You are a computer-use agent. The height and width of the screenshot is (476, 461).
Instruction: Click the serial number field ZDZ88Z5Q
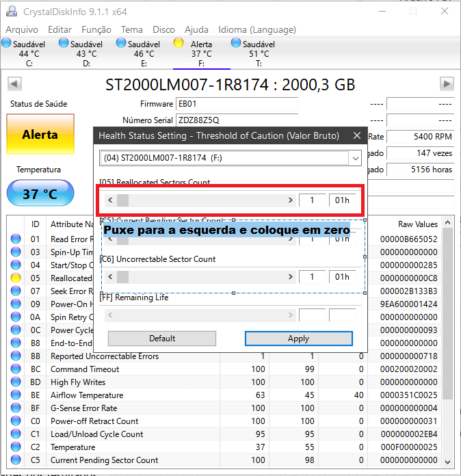[x=237, y=120]
